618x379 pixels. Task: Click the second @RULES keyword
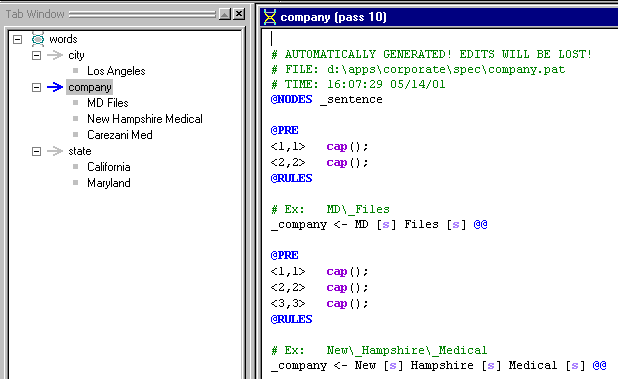pos(291,319)
